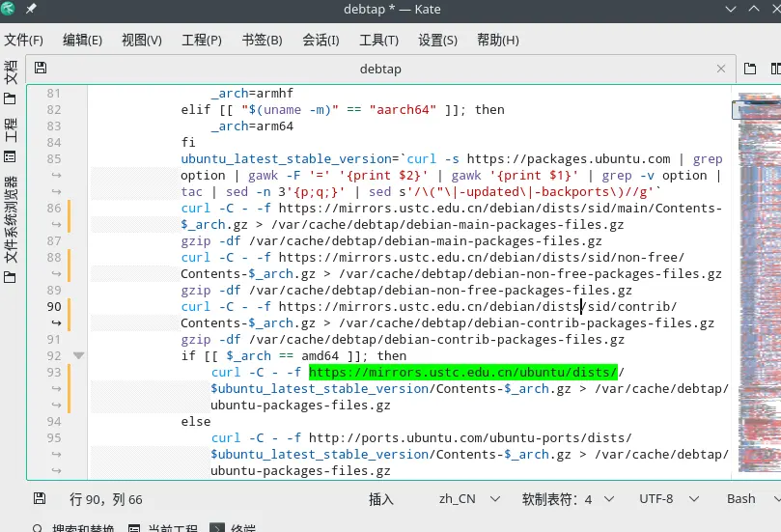Open the 软制表符: 4 indentation dropdown
Screen dimensions: 781x532
(x=568, y=499)
